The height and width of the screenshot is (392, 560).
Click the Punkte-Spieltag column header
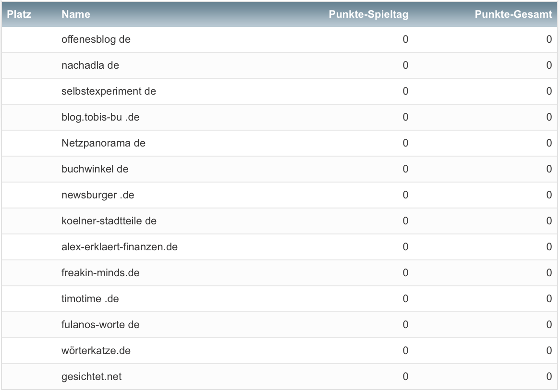[368, 14]
